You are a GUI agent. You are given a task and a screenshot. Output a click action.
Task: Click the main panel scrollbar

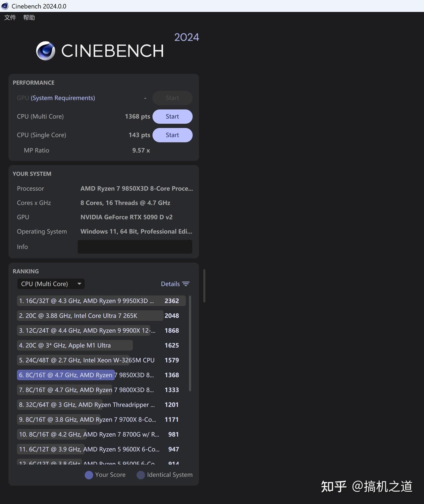pos(204,286)
